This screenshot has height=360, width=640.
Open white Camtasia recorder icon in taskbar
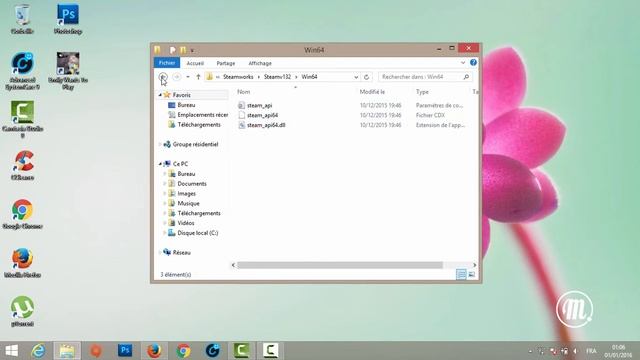tap(271, 351)
